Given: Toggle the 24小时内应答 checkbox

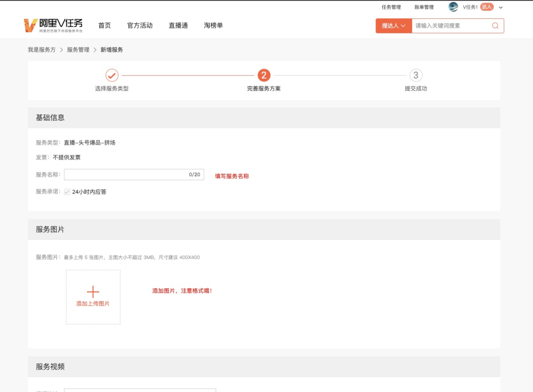Looking at the screenshot, I should 67,192.
